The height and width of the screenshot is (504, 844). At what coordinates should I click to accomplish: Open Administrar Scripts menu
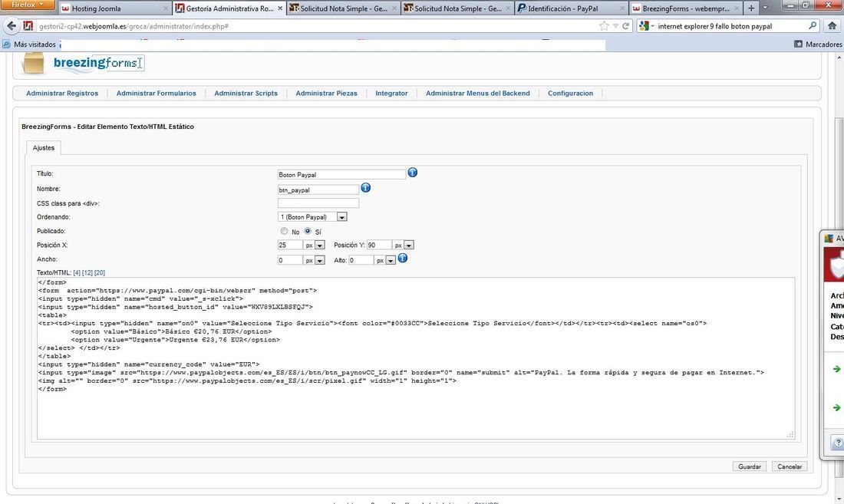246,93
